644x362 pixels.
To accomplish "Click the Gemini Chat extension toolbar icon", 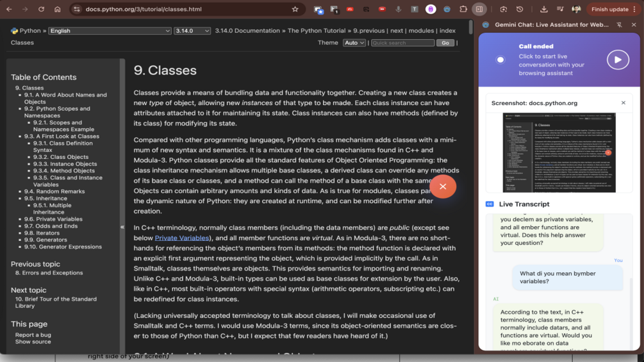I will click(447, 9).
